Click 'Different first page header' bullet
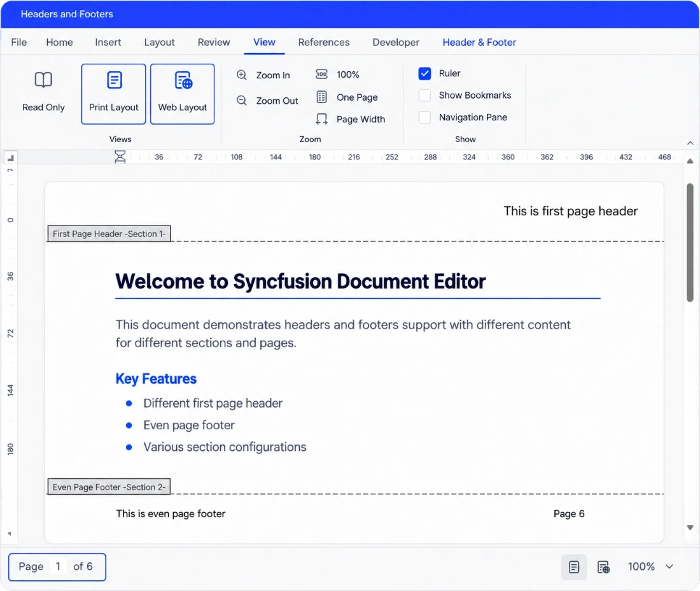Image resolution: width=700 pixels, height=591 pixels. pyautogui.click(x=213, y=403)
